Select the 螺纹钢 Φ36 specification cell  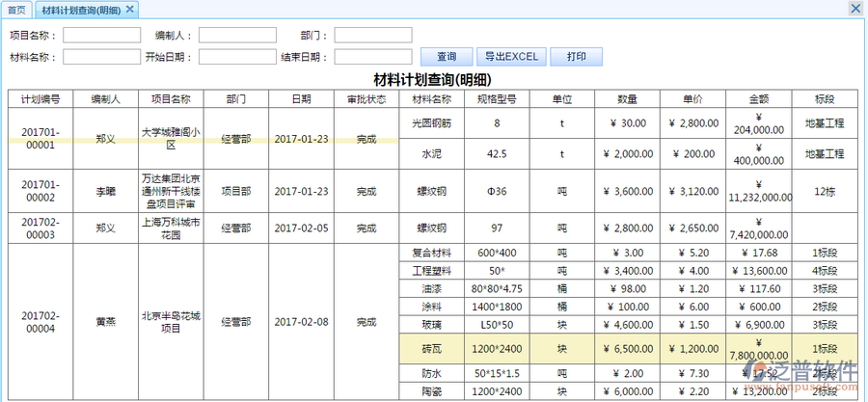pos(497,191)
